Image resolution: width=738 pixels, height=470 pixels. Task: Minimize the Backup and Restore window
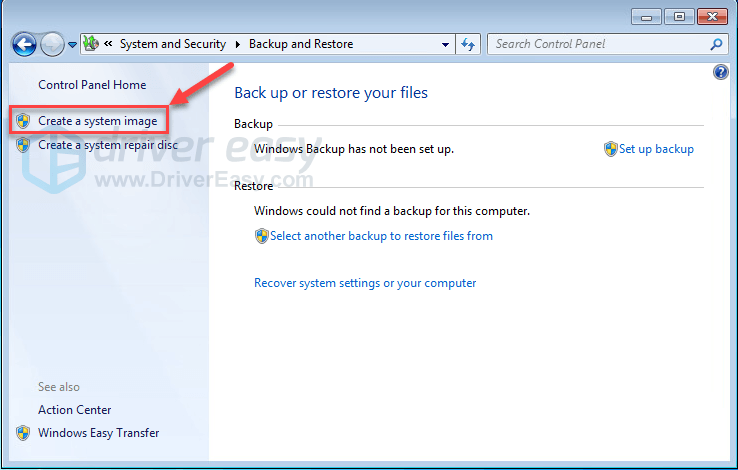[646, 17]
